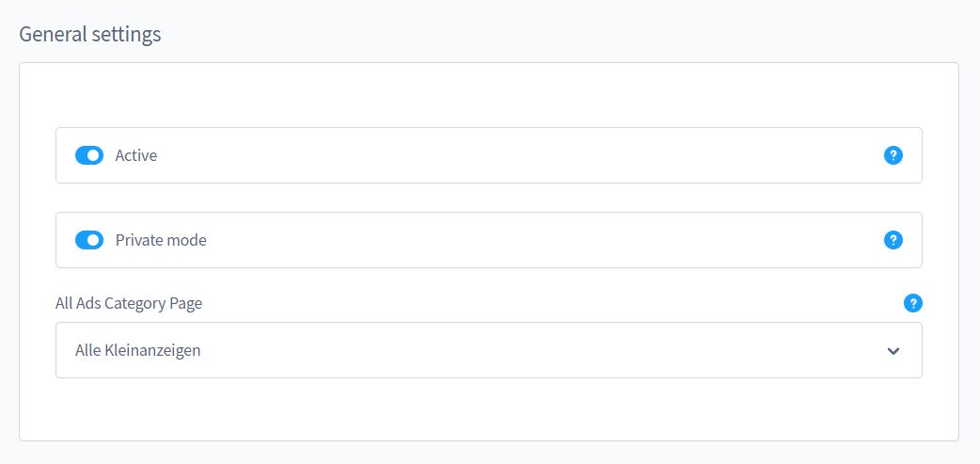The height and width of the screenshot is (464, 980).
Task: Click white knob of Private mode toggle
Action: pyautogui.click(x=94, y=240)
